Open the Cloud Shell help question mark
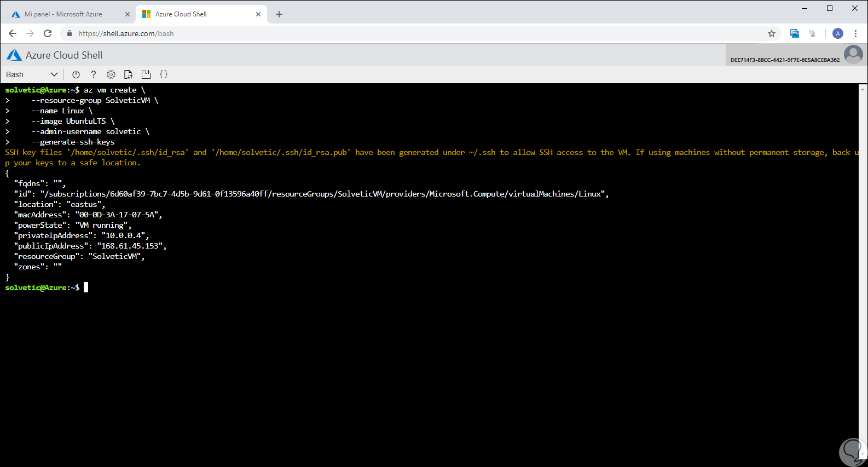Viewport: 868px width, 467px height. (94, 74)
